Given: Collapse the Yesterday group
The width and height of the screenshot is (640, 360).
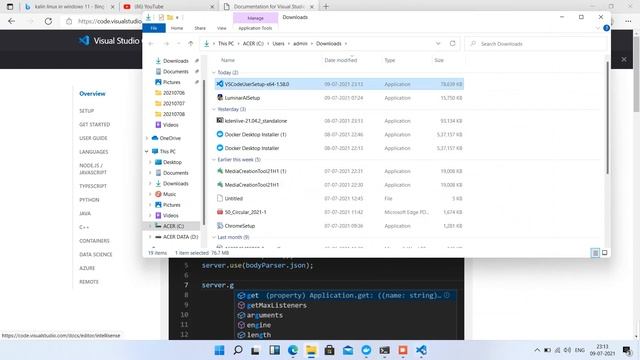Looking at the screenshot, I should (x=214, y=109).
